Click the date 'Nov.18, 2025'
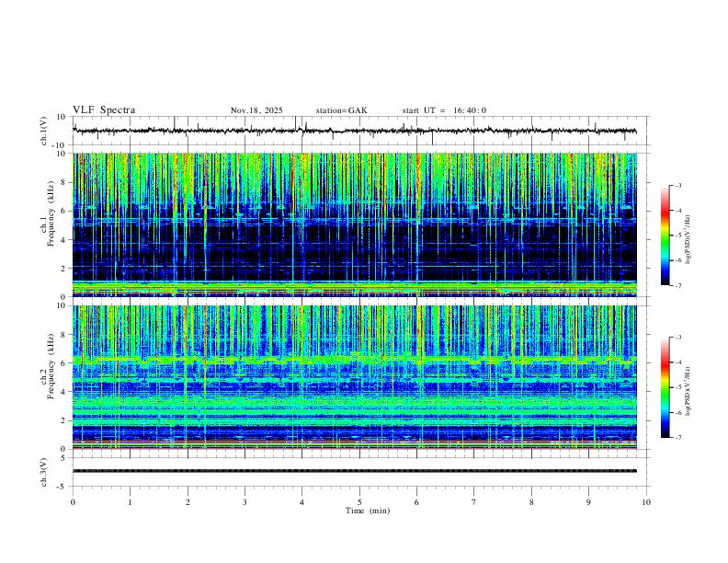 pyautogui.click(x=256, y=110)
